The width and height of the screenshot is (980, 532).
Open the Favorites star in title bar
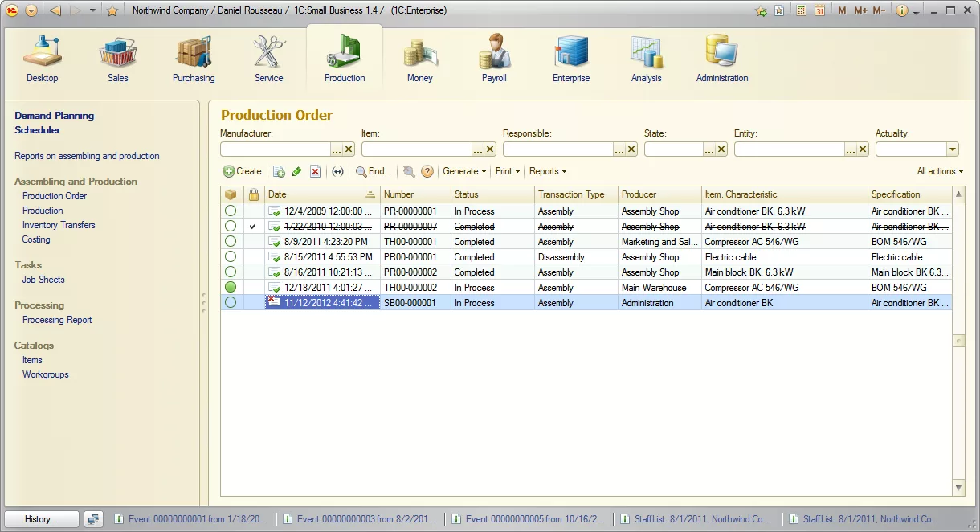(112, 10)
